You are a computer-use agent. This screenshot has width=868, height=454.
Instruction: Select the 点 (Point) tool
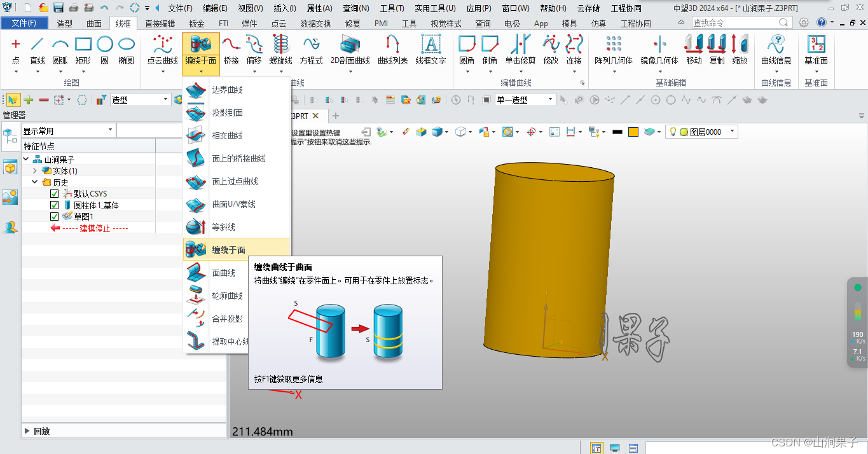point(16,50)
